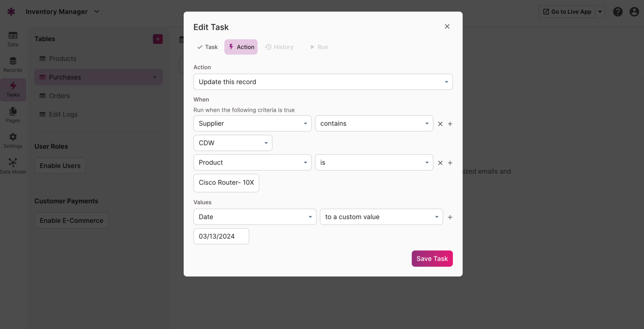644x329 pixels.
Task: Click the Save Task button
Action: 432,258
